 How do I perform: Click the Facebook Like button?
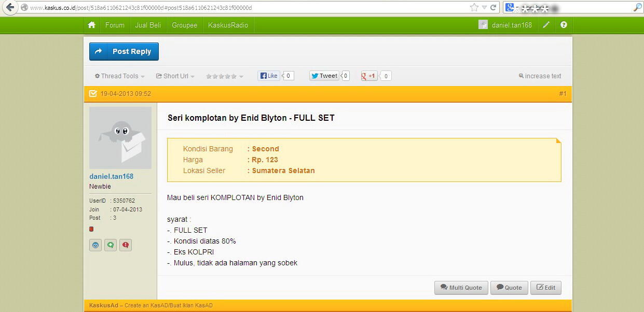pyautogui.click(x=269, y=76)
